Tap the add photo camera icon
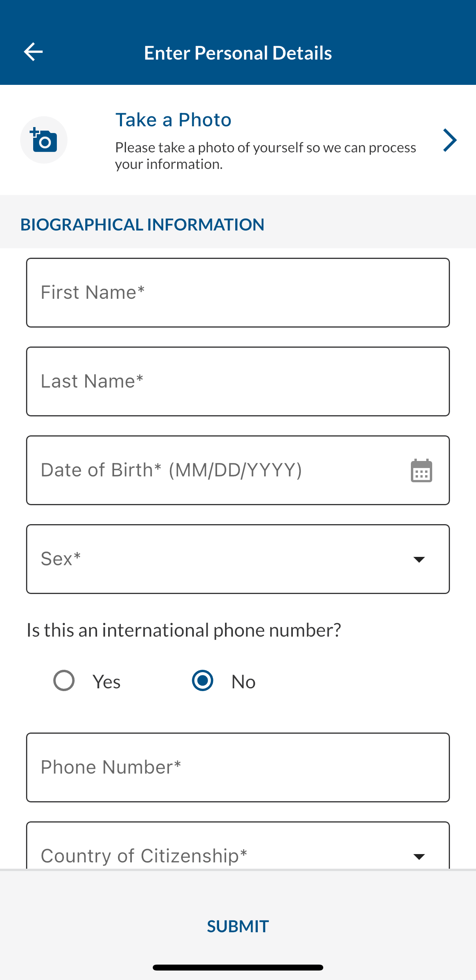 click(x=44, y=140)
